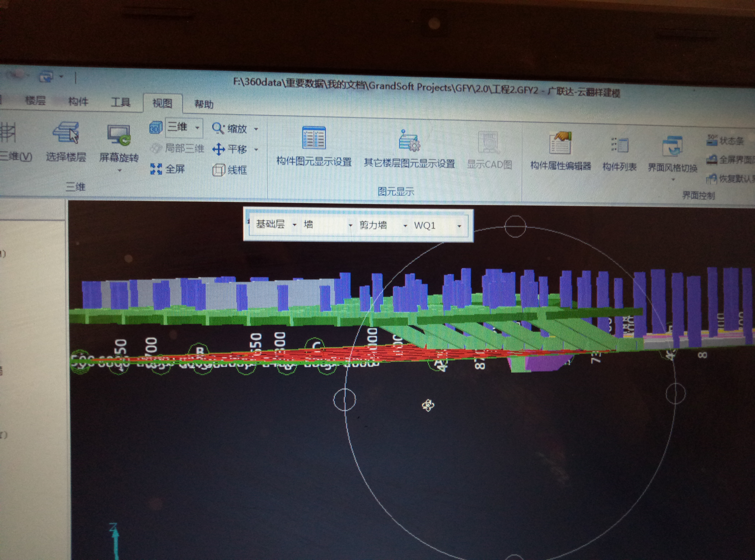The height and width of the screenshot is (560, 755).
Task: Click the left orbit circle handle
Action: [x=345, y=400]
